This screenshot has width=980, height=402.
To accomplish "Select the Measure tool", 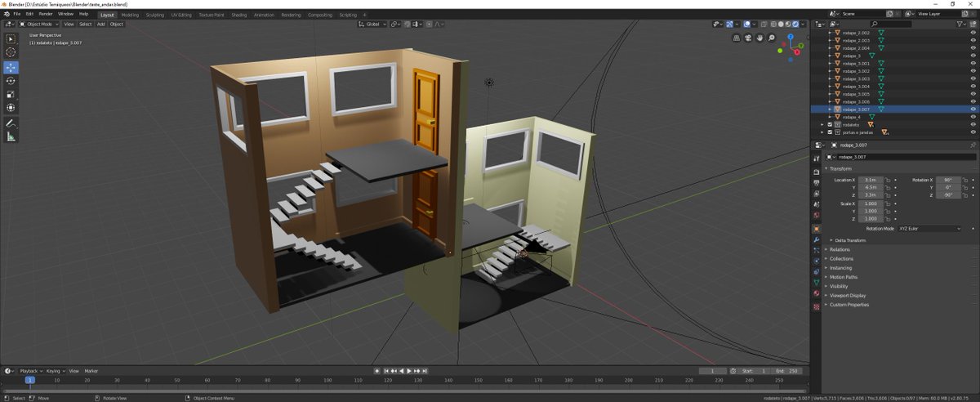I will pyautogui.click(x=11, y=136).
